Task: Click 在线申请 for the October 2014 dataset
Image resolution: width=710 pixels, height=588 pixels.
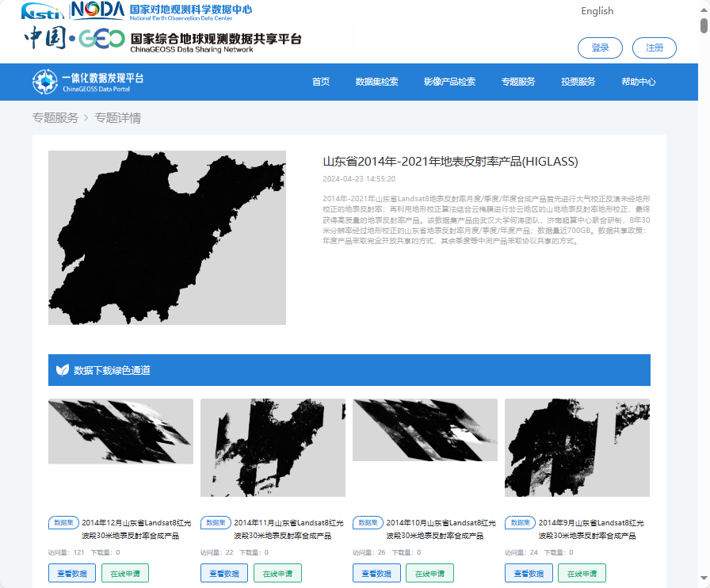Action: (x=429, y=573)
